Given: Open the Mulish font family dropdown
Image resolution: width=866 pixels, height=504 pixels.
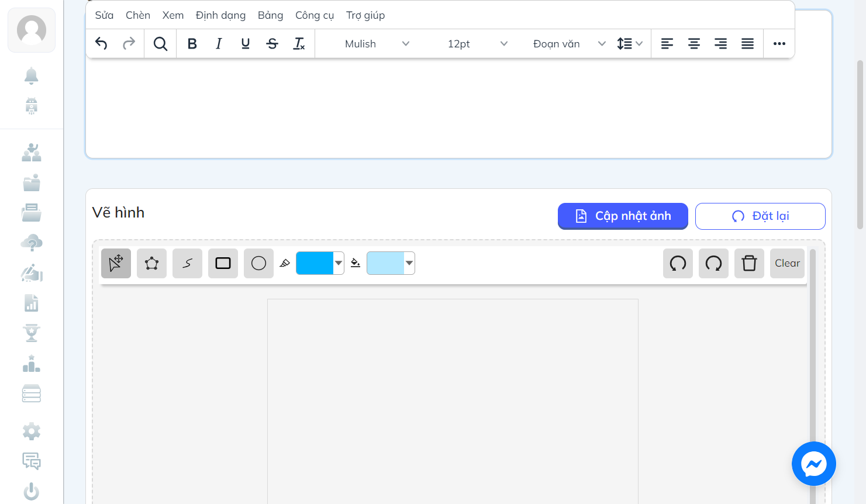Looking at the screenshot, I should coord(377,44).
